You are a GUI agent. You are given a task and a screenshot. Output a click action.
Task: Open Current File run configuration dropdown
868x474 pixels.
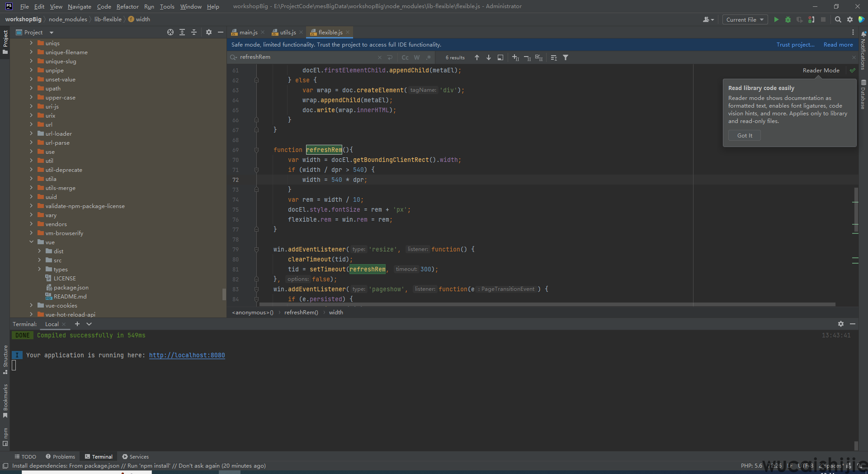click(745, 19)
